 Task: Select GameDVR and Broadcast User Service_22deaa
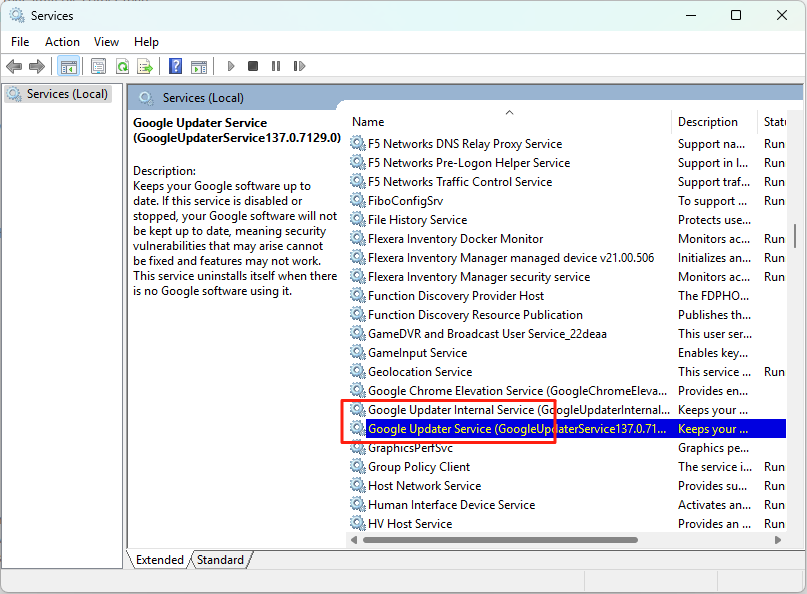[487, 335]
